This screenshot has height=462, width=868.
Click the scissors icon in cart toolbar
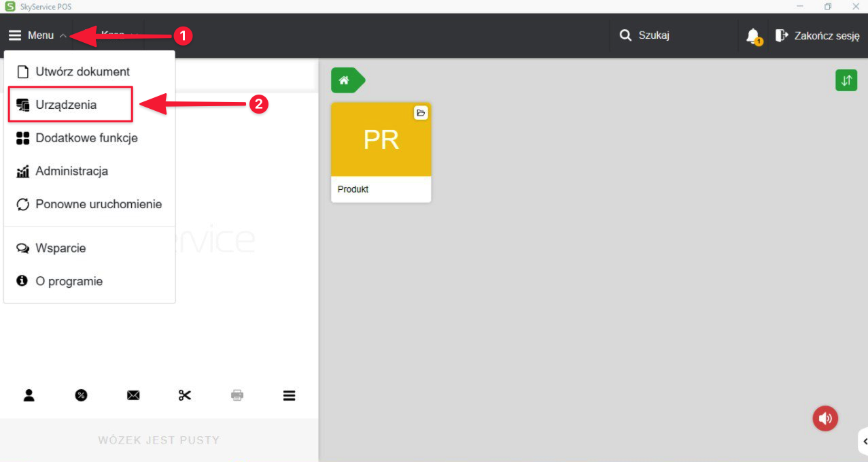click(x=185, y=395)
